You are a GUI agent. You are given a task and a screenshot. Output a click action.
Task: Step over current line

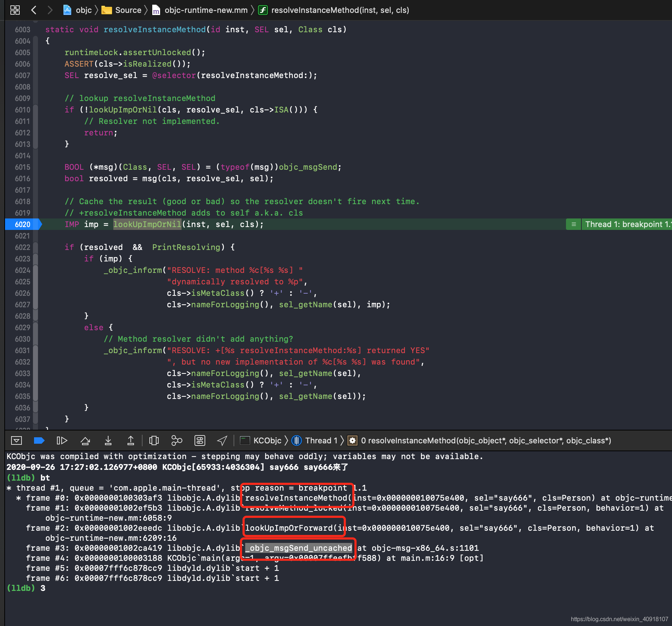tap(85, 440)
